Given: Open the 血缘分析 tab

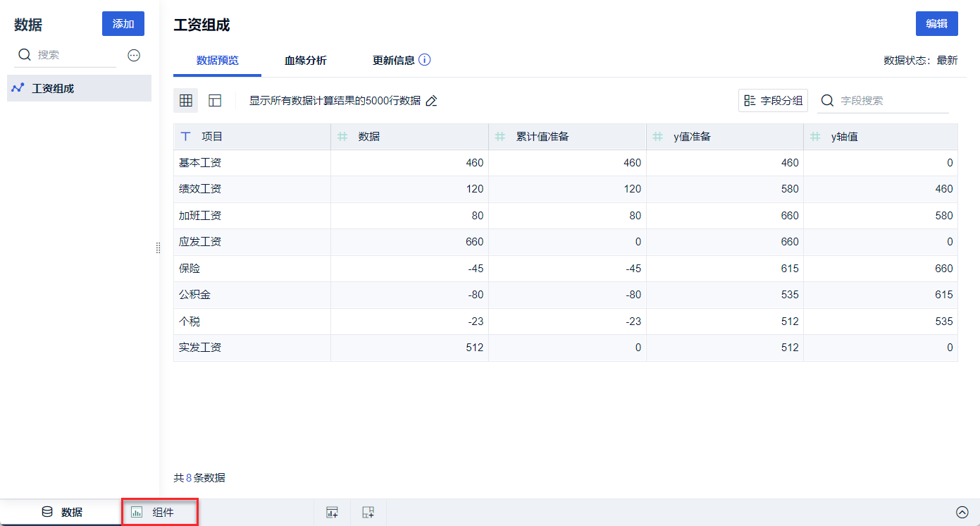Looking at the screenshot, I should pyautogui.click(x=306, y=61).
